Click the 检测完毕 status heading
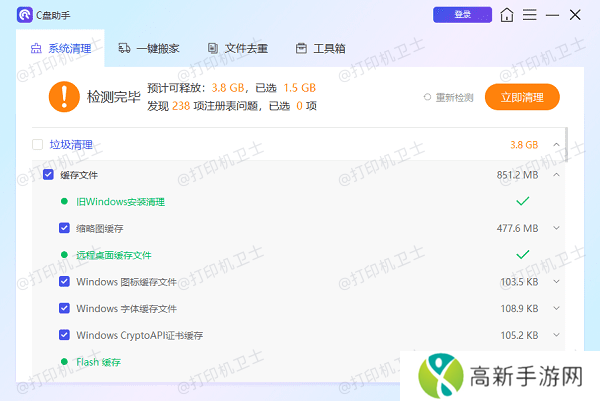Screen dimensions: 600x401 (114, 97)
